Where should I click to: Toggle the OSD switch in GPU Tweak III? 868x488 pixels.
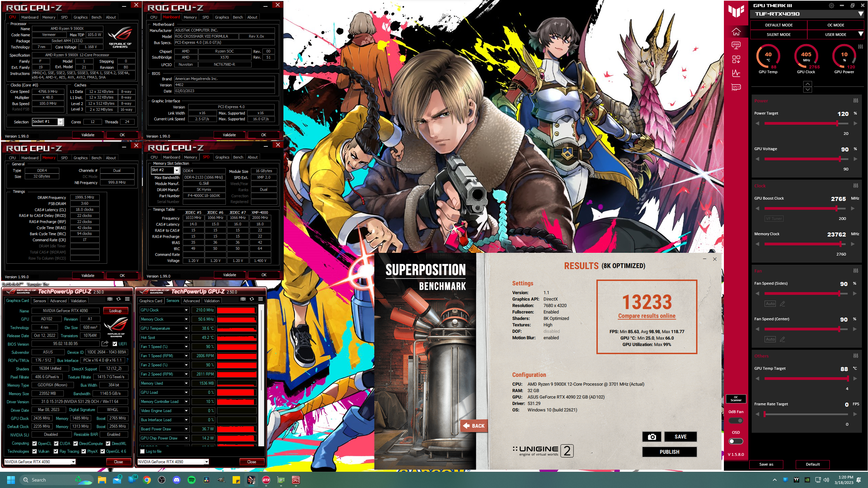pyautogui.click(x=736, y=441)
